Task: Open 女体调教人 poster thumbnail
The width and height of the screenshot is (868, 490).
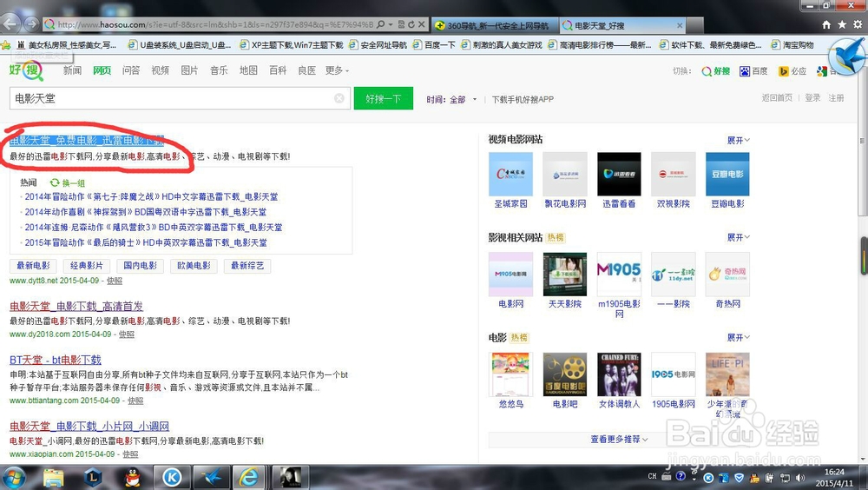Action: [x=619, y=374]
